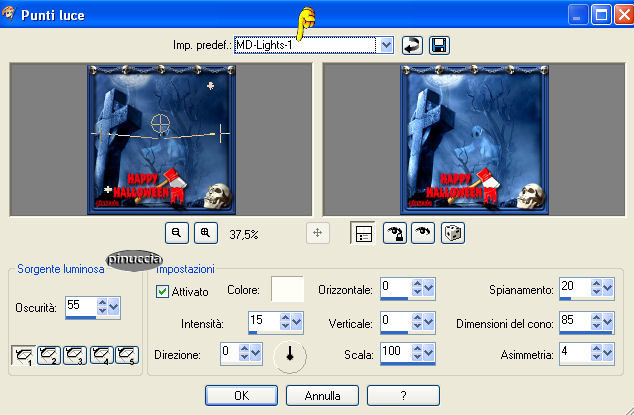Open the Verticale slider dropdown arrow

(x=429, y=322)
